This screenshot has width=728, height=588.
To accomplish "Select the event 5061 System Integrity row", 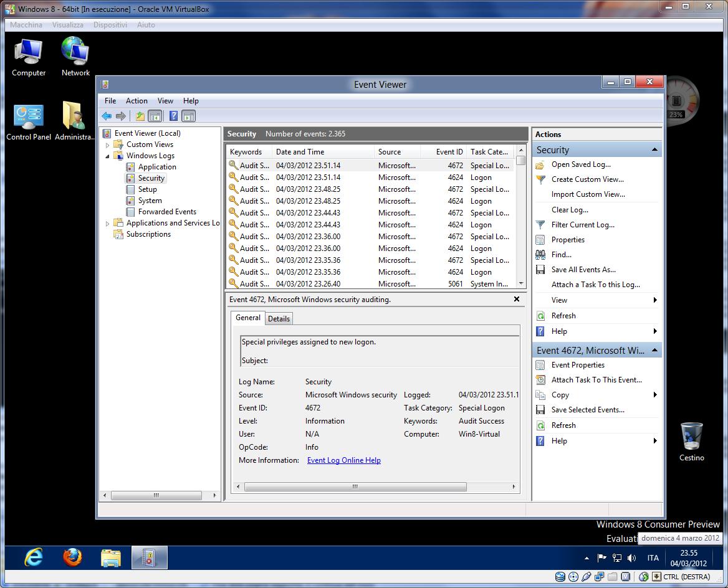I will [x=370, y=284].
